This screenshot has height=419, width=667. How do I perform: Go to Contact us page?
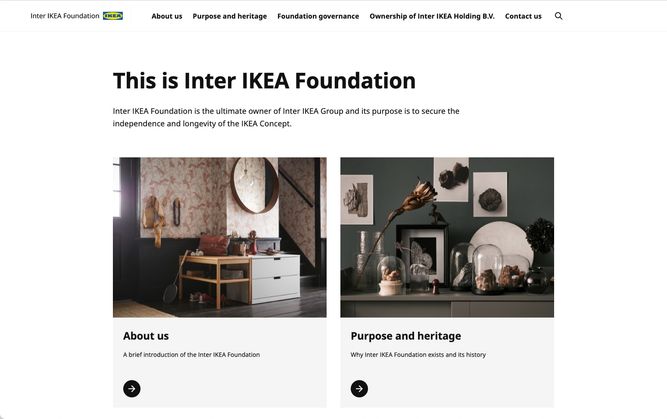click(x=523, y=16)
